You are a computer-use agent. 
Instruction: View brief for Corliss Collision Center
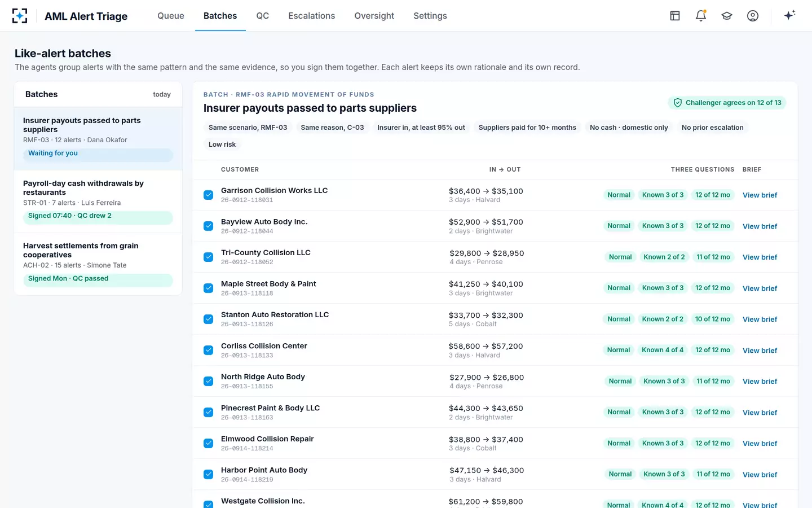[760, 351]
